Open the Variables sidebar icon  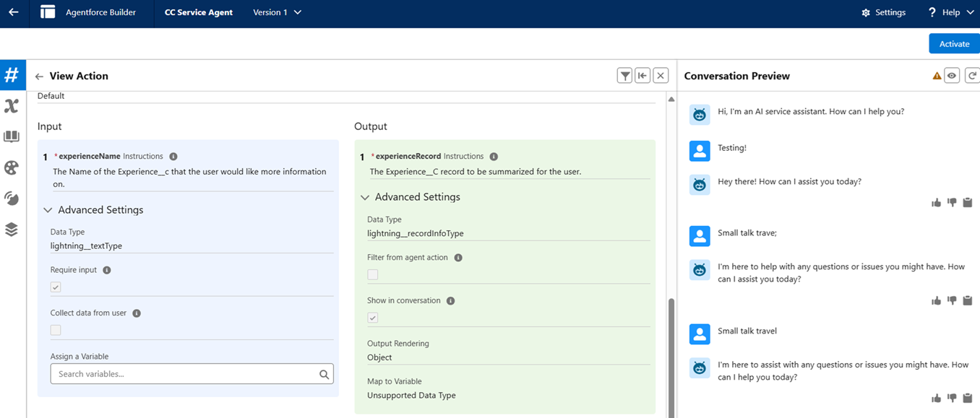[x=12, y=106]
